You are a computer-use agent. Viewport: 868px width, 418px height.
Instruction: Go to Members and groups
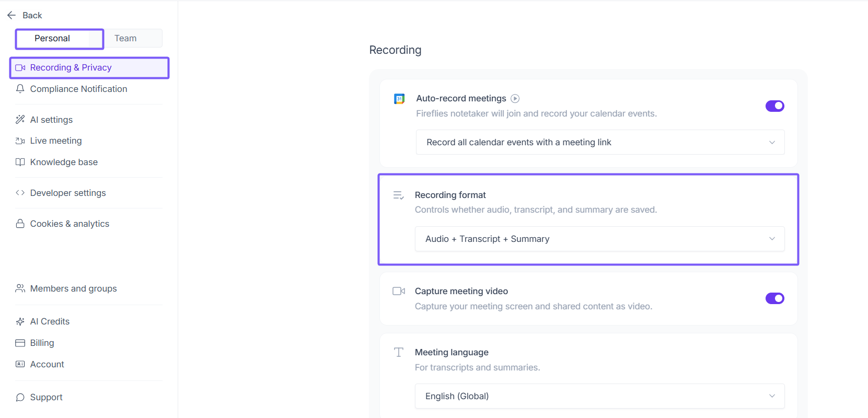73,288
